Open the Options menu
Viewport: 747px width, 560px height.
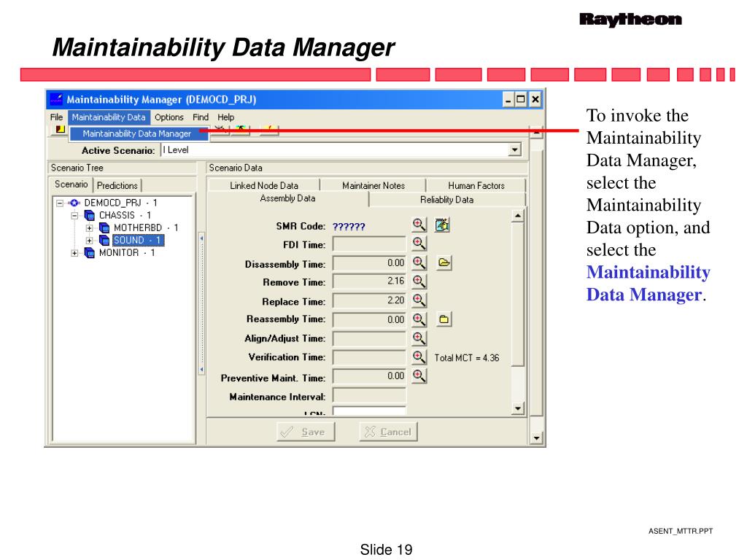[x=169, y=117]
